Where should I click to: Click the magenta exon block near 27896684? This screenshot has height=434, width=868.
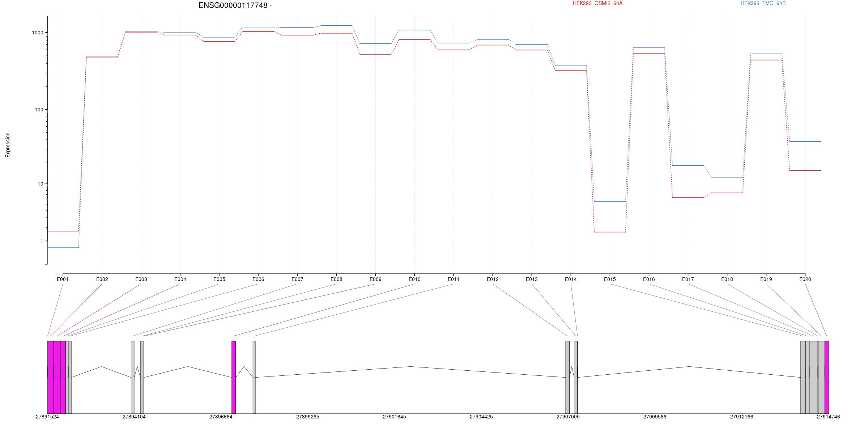coord(234,377)
